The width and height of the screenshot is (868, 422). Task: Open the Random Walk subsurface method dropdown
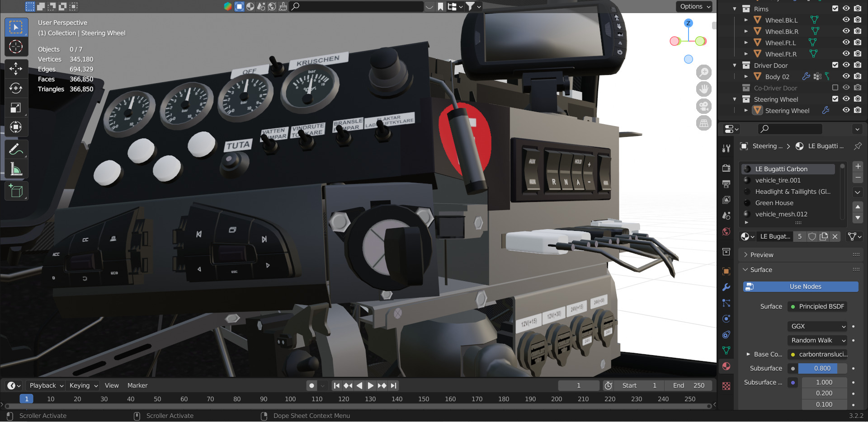click(817, 340)
